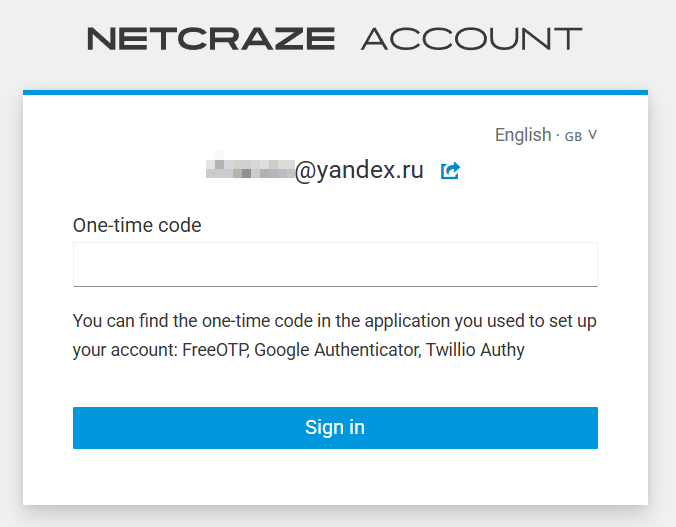This screenshot has height=527, width=676.
Task: Click the hint line starting "You can find"
Action: point(335,322)
